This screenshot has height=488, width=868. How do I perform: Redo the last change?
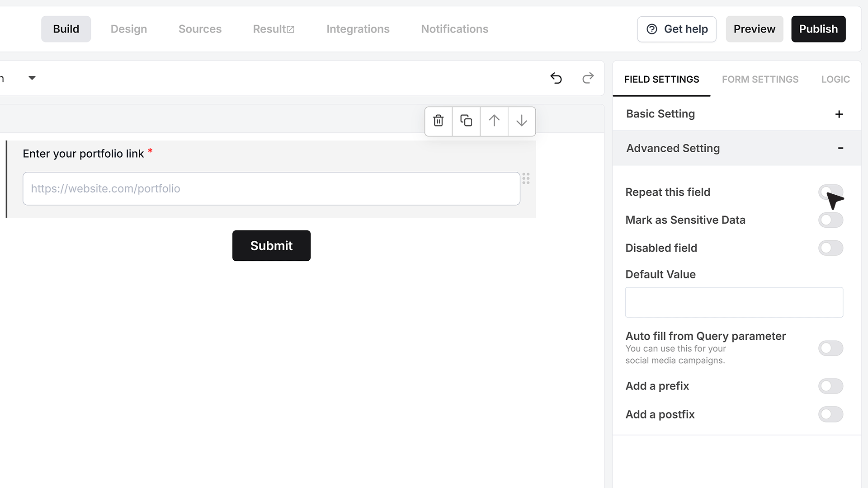[x=588, y=78]
